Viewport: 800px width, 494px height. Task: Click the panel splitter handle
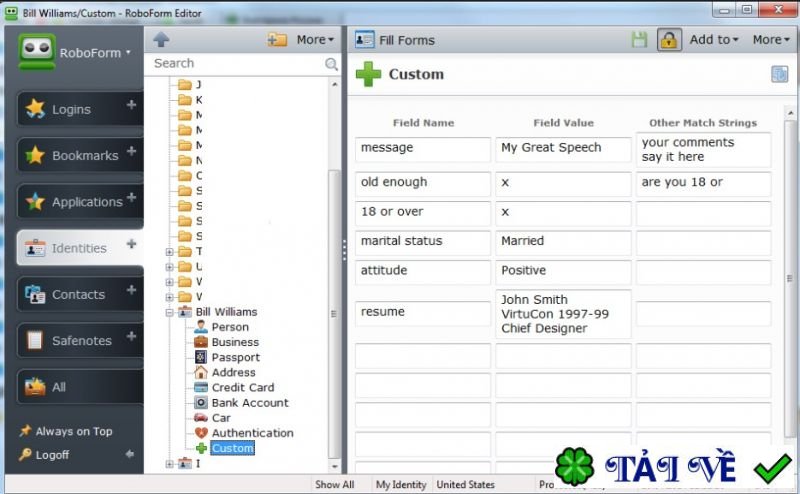[344, 250]
